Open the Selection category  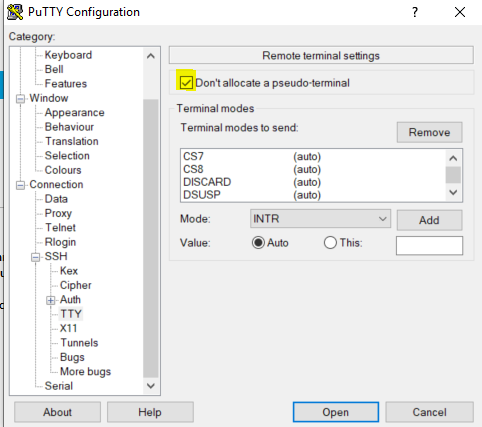(67, 156)
